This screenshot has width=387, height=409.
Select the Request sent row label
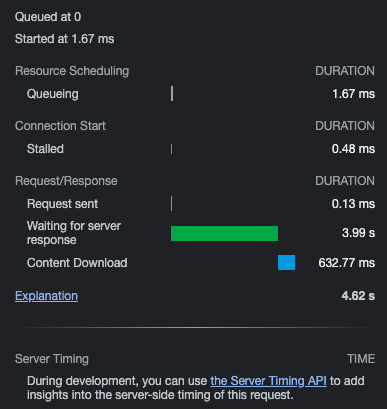point(62,204)
